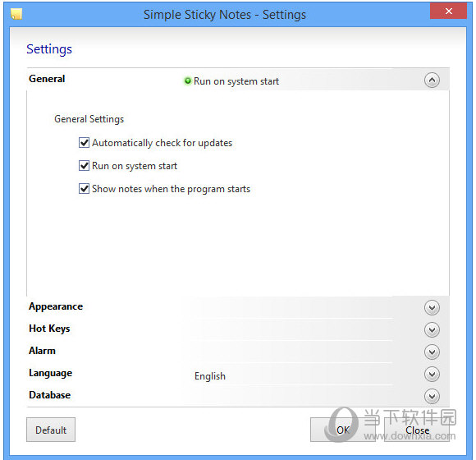Collapse the General section chevron
Screen dimensions: 476x460
432,80
